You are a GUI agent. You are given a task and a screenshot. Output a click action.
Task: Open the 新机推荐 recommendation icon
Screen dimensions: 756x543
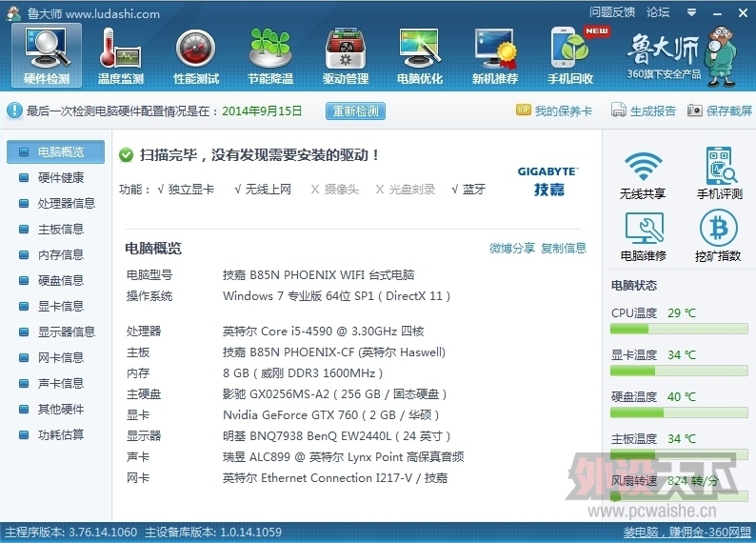pyautogui.click(x=495, y=55)
